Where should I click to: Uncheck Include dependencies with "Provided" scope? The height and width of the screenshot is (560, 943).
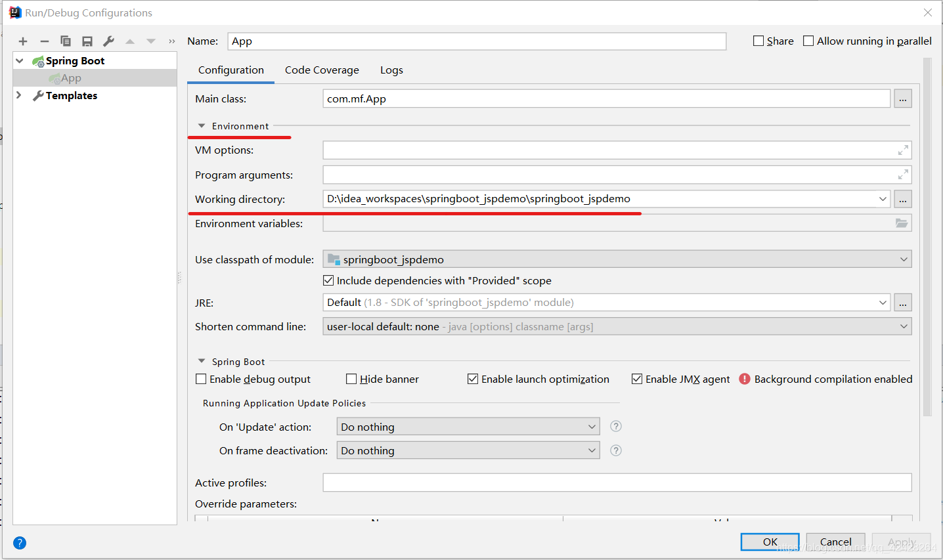tap(328, 280)
